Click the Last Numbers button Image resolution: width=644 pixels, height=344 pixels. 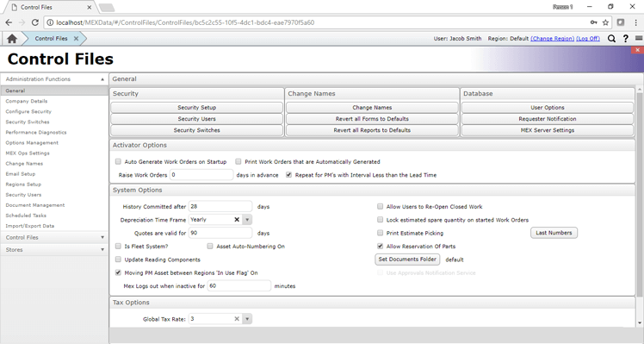click(x=554, y=233)
